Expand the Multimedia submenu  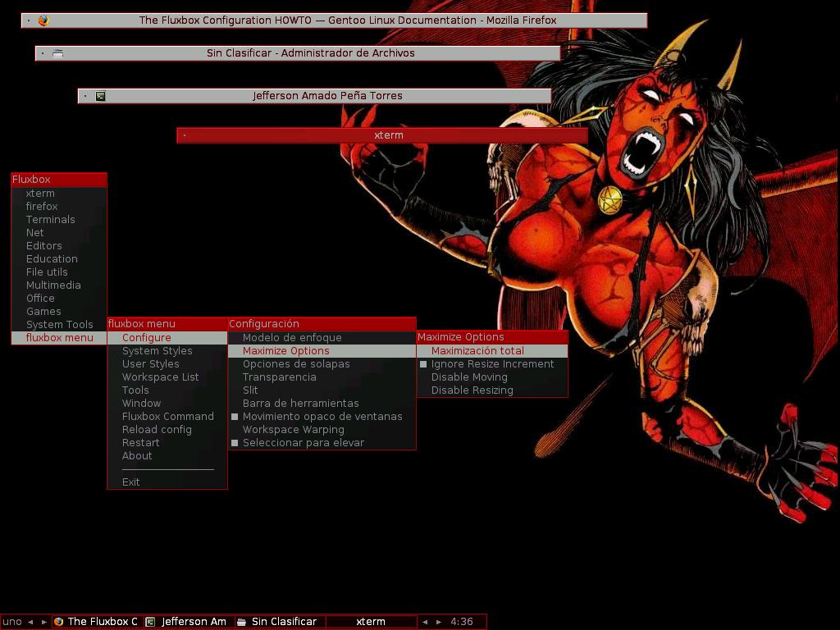[x=59, y=285]
